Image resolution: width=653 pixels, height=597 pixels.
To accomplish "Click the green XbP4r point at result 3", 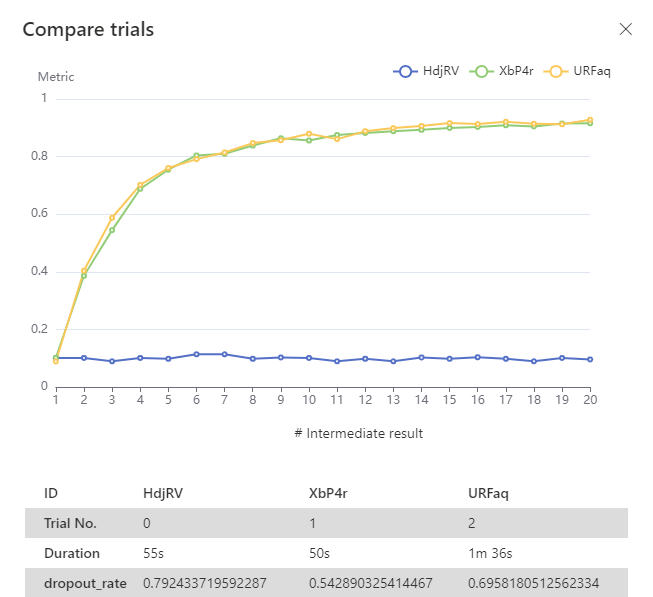I will click(112, 230).
